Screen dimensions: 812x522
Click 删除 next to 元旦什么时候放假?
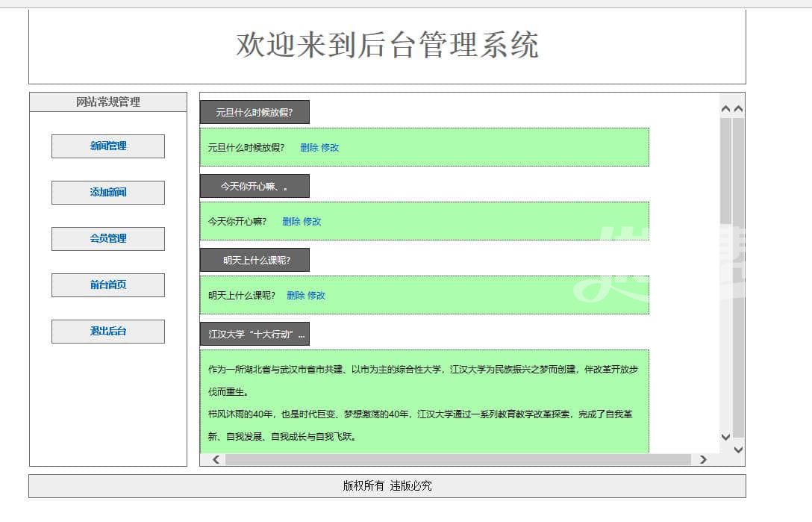309,148
